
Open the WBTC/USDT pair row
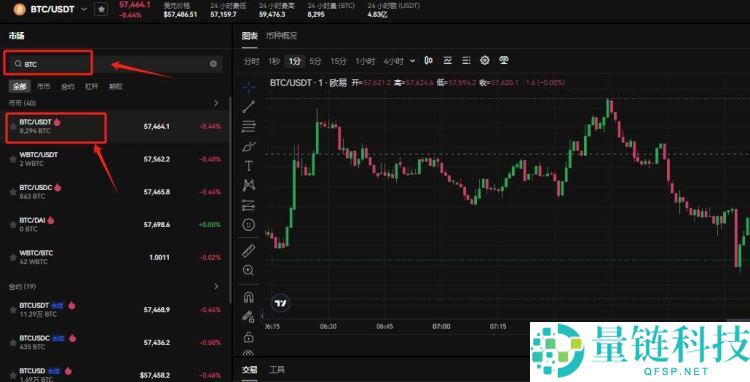pyautogui.click(x=115, y=159)
